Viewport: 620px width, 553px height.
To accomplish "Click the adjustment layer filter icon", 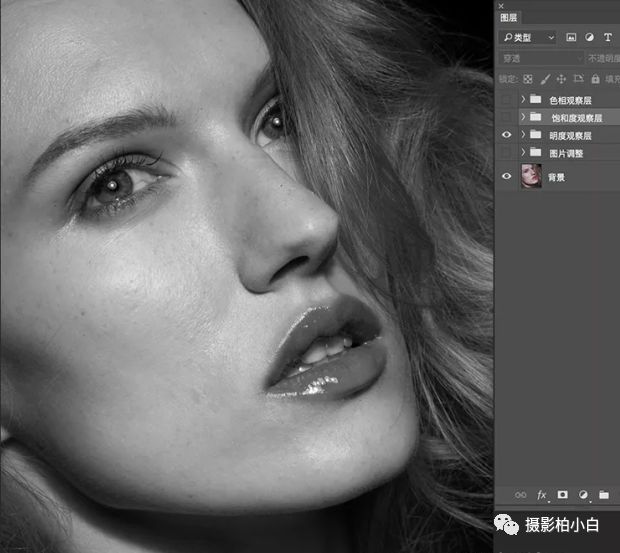I will 590,38.
